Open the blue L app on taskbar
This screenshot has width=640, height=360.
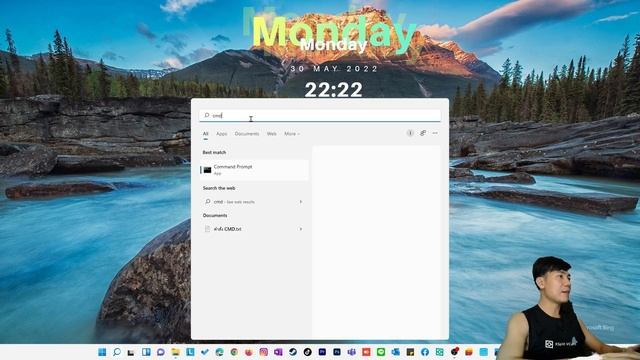(190, 352)
